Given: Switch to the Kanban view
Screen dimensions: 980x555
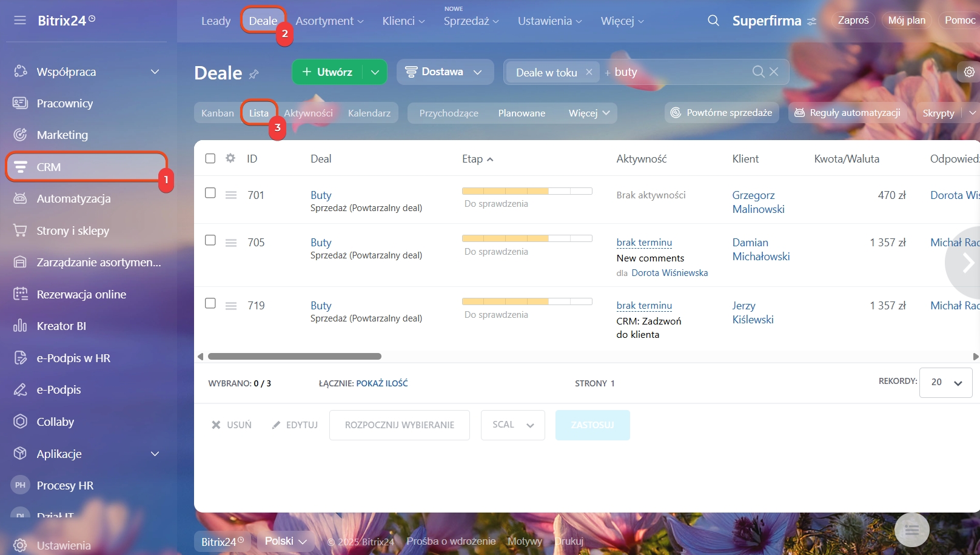Looking at the screenshot, I should (218, 113).
